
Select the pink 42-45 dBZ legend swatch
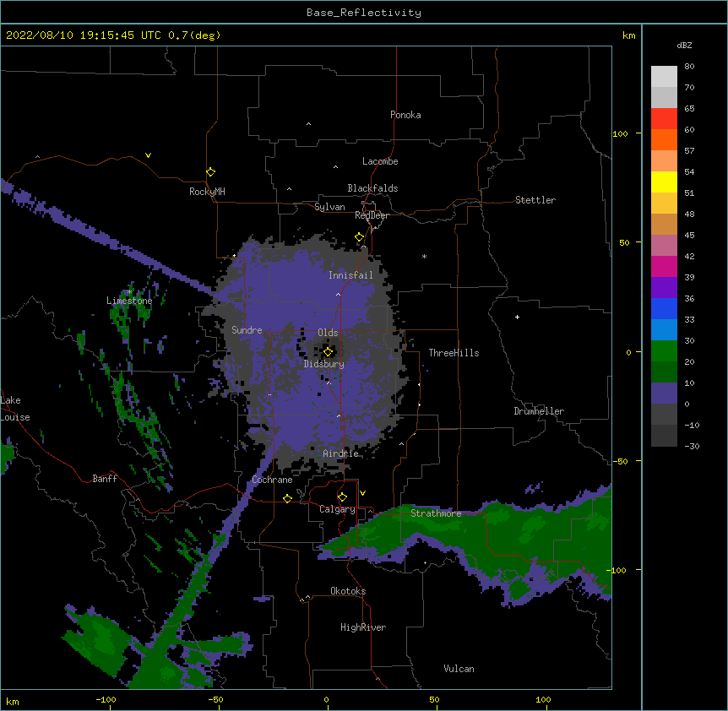664,246
